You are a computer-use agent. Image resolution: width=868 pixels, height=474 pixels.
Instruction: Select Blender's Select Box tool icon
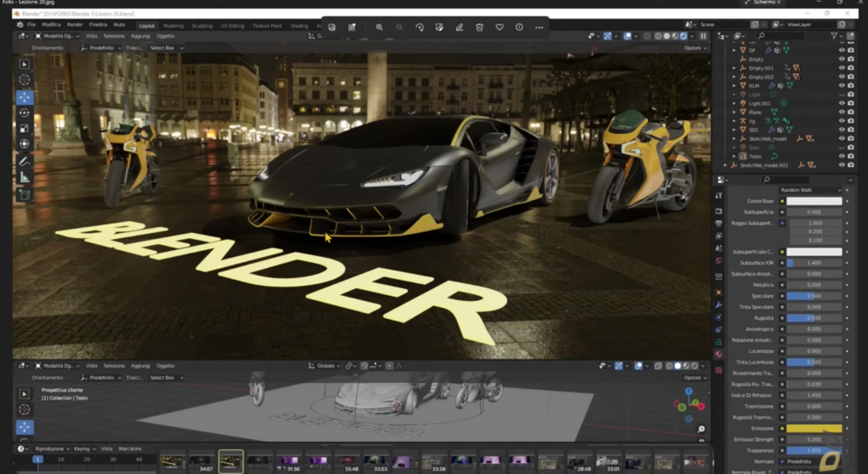pos(25,64)
